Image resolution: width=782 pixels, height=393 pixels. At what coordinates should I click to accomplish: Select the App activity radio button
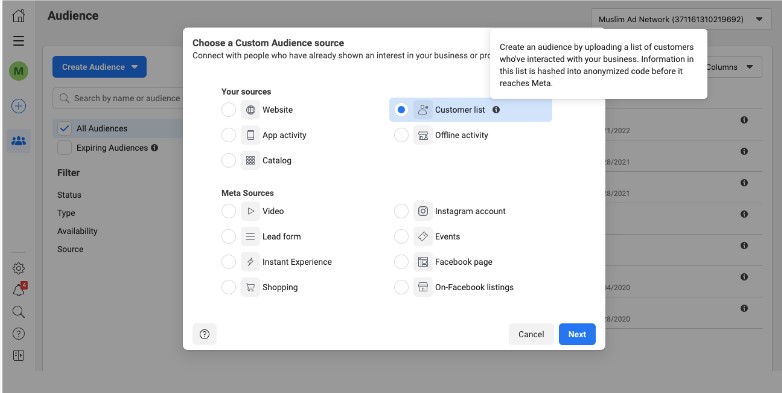[x=228, y=135]
